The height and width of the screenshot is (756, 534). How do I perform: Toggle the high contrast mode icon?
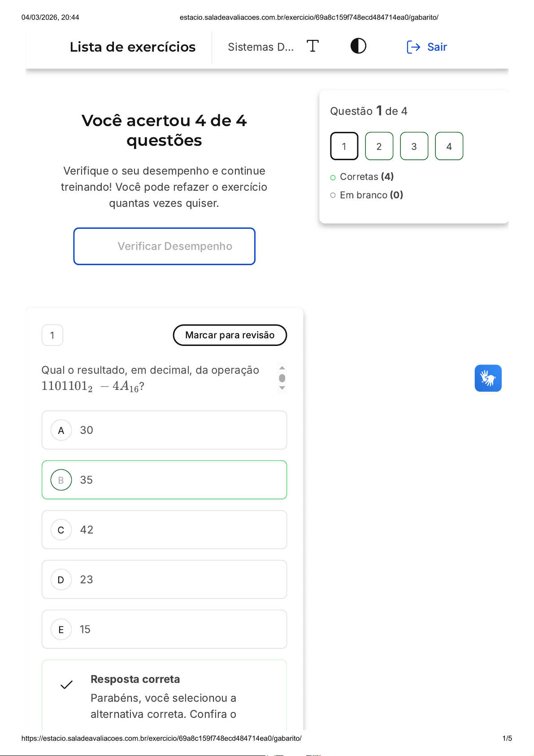point(358,46)
